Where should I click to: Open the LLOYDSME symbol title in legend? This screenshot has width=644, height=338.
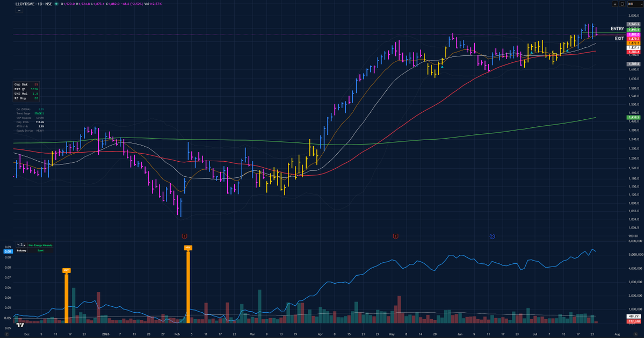[x=34, y=4]
